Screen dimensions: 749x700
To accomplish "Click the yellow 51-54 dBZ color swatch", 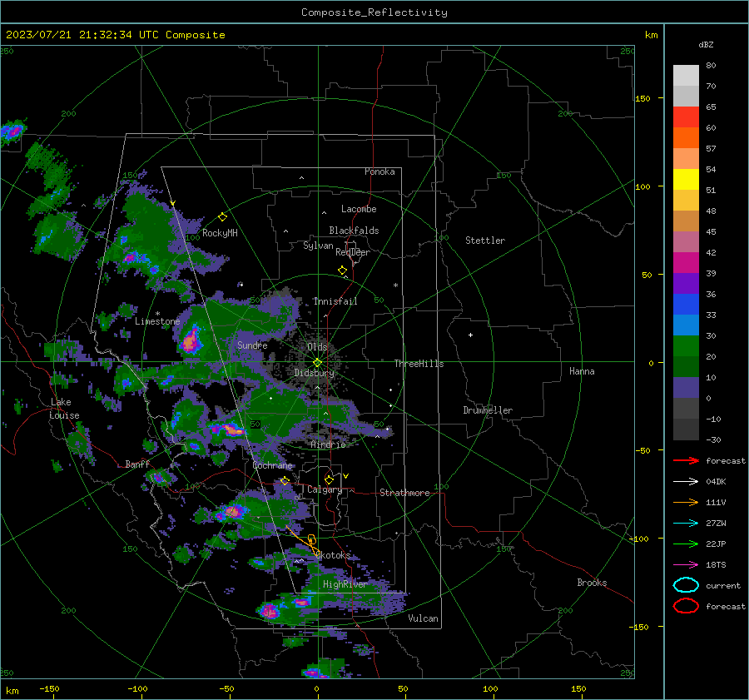I will point(686,180).
